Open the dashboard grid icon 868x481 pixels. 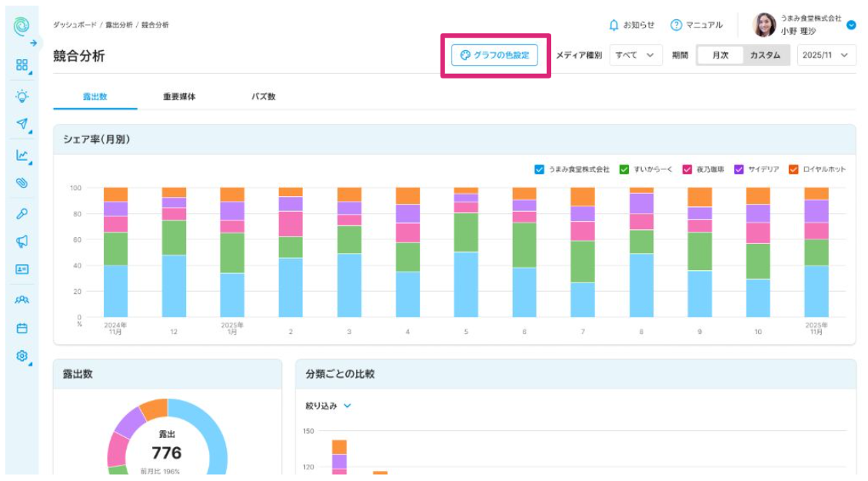tap(22, 65)
